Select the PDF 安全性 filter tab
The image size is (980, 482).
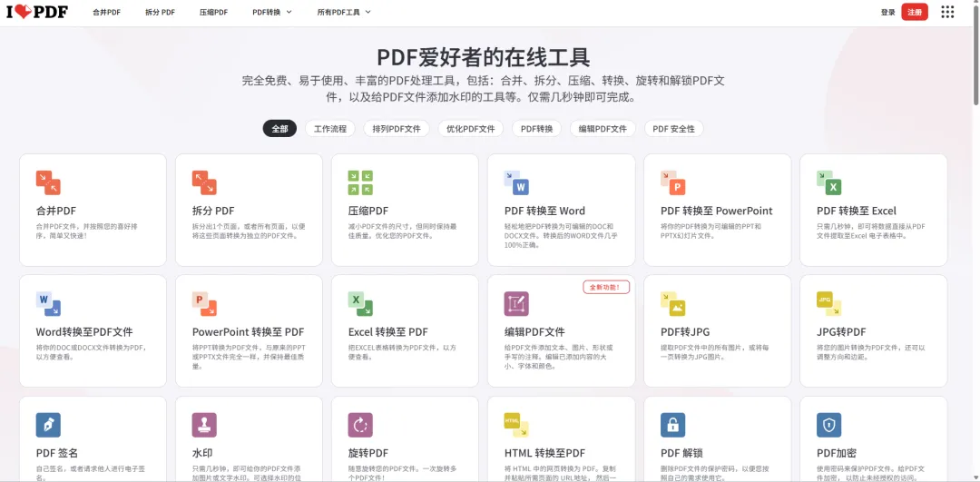pyautogui.click(x=673, y=129)
